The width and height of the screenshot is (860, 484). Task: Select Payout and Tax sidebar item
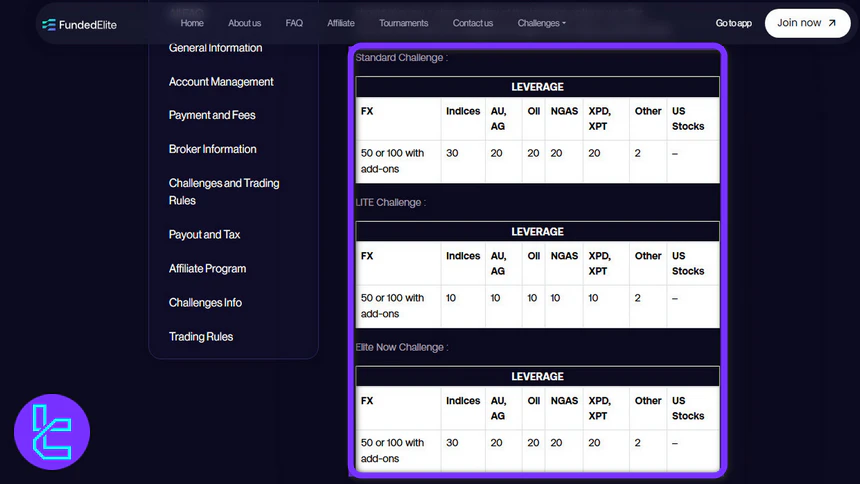pyautogui.click(x=204, y=235)
